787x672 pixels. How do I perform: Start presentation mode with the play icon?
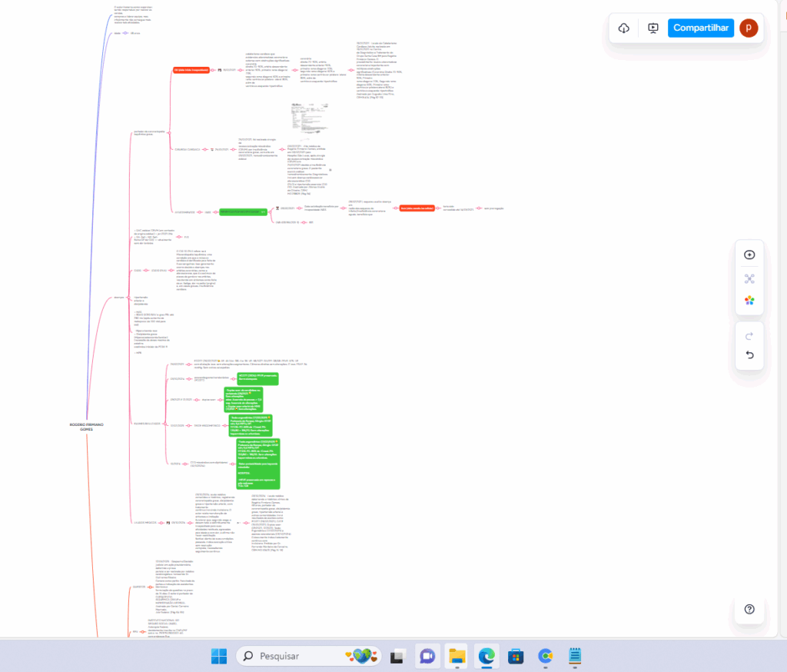click(x=653, y=28)
